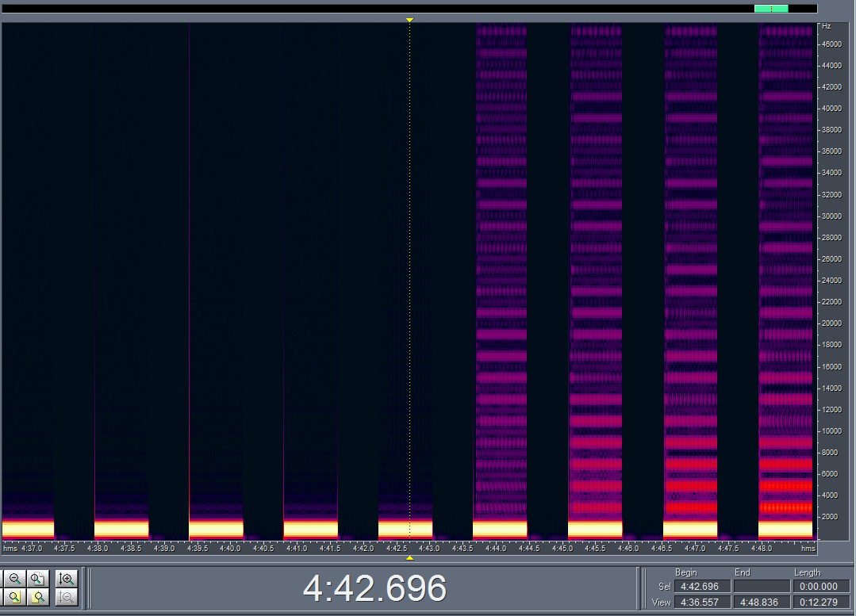Zoom out full using the page magnifier icon
Image resolution: width=856 pixels, height=616 pixels.
(x=37, y=579)
